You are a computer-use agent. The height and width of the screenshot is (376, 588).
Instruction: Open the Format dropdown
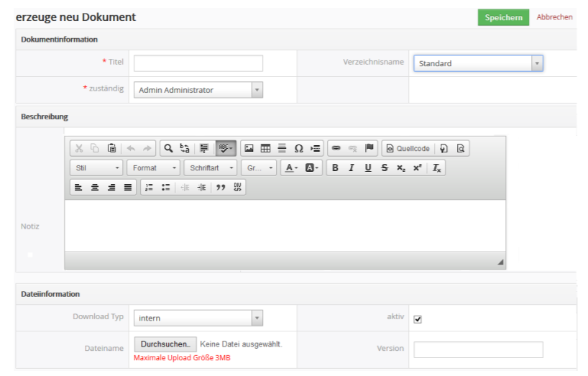coord(153,168)
